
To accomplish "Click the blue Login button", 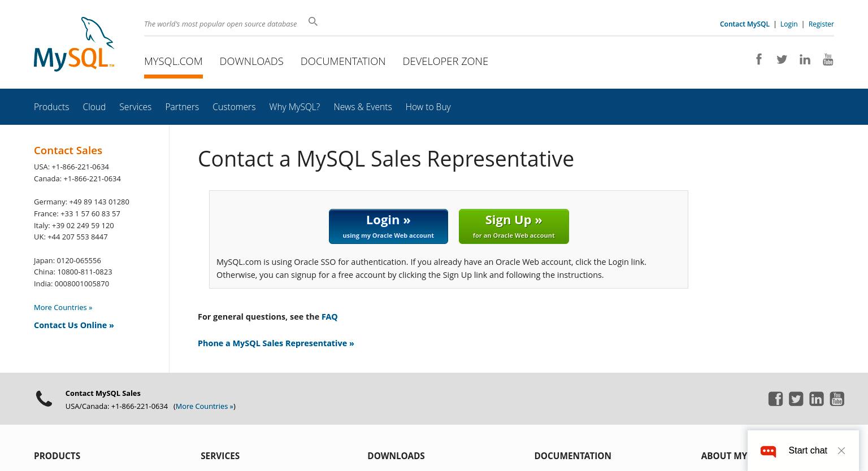I will (388, 226).
